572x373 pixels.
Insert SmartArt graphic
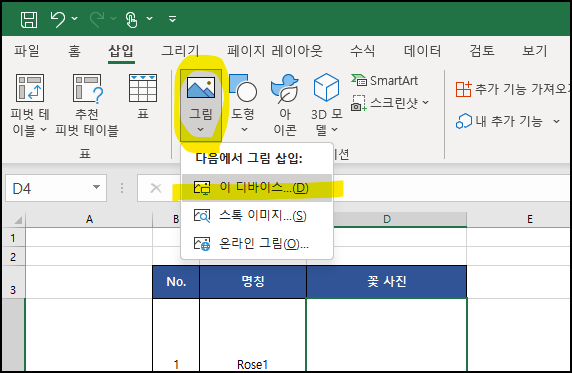(384, 80)
